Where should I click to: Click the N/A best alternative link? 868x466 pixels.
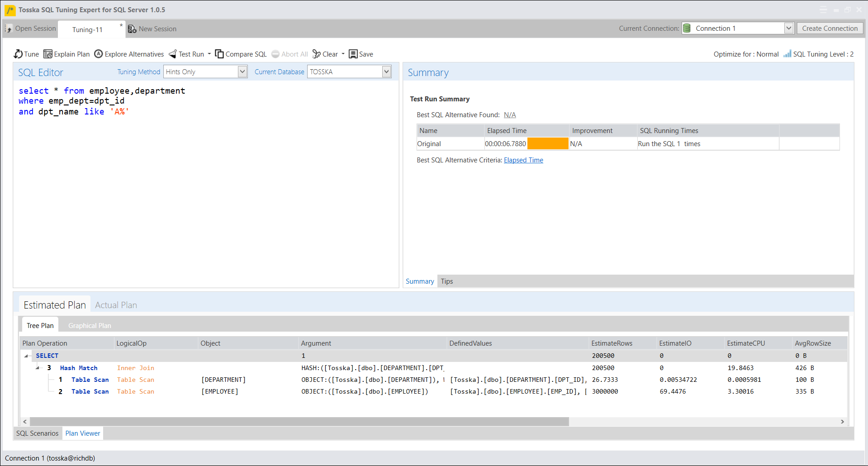coord(510,115)
